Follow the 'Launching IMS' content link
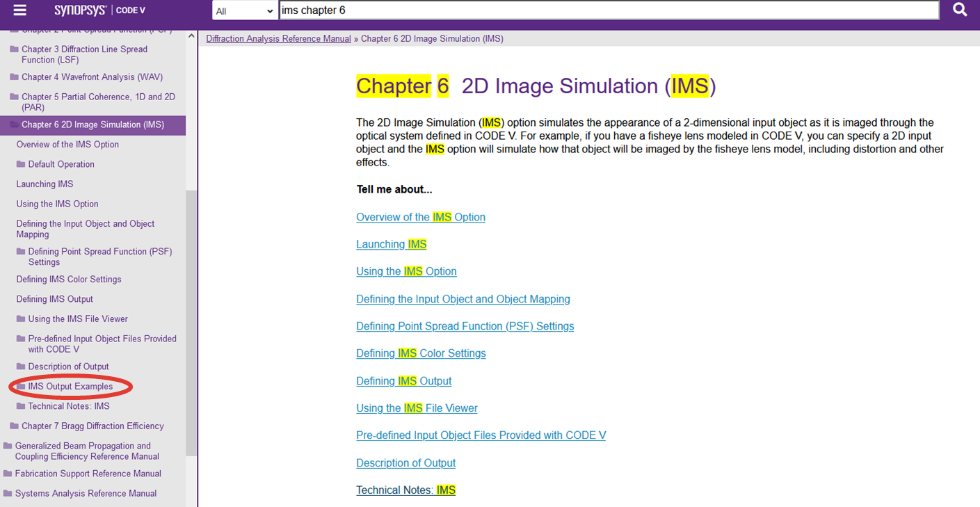The width and height of the screenshot is (980, 507). click(x=392, y=244)
